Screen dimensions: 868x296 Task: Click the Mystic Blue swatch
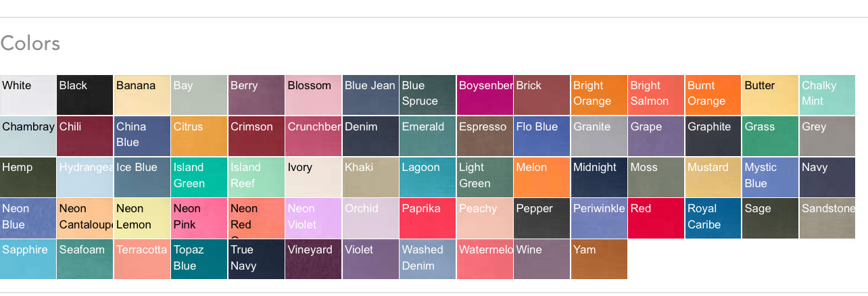point(770,177)
